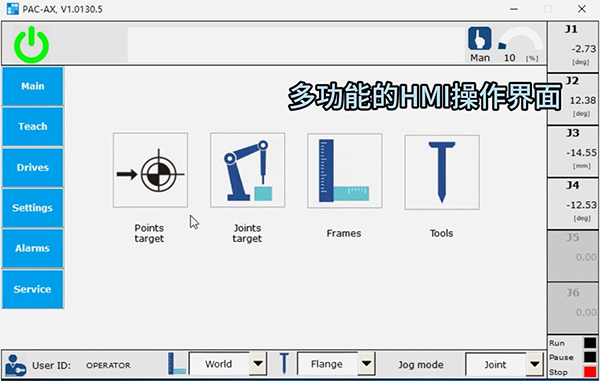The height and width of the screenshot is (381, 600).
Task: Click the green power icon
Action: coord(31,44)
